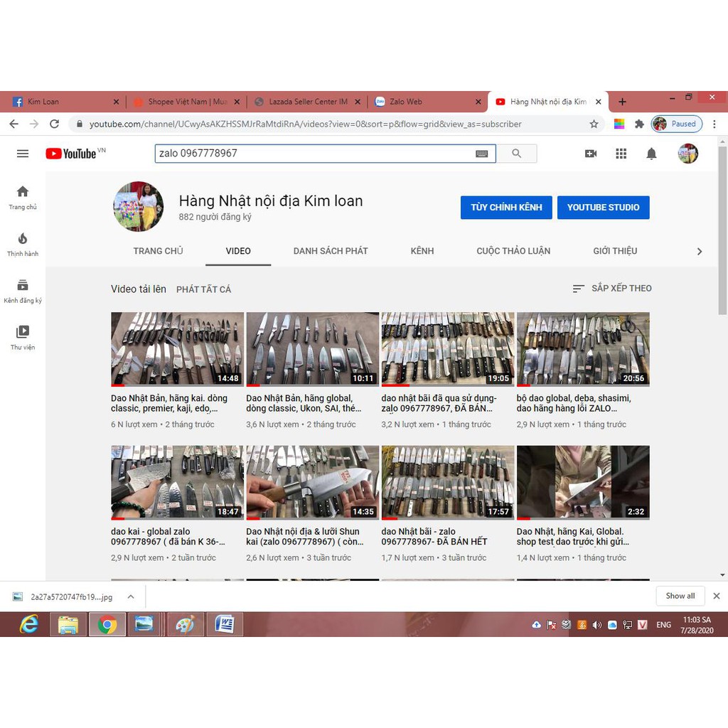Open Thịnh hành trending page
This screenshot has width=728, height=728.
tap(23, 245)
